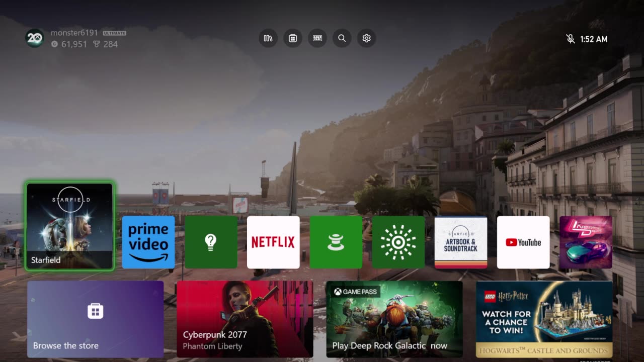Open the Settings gear icon
The image size is (644, 362).
pos(367,38)
